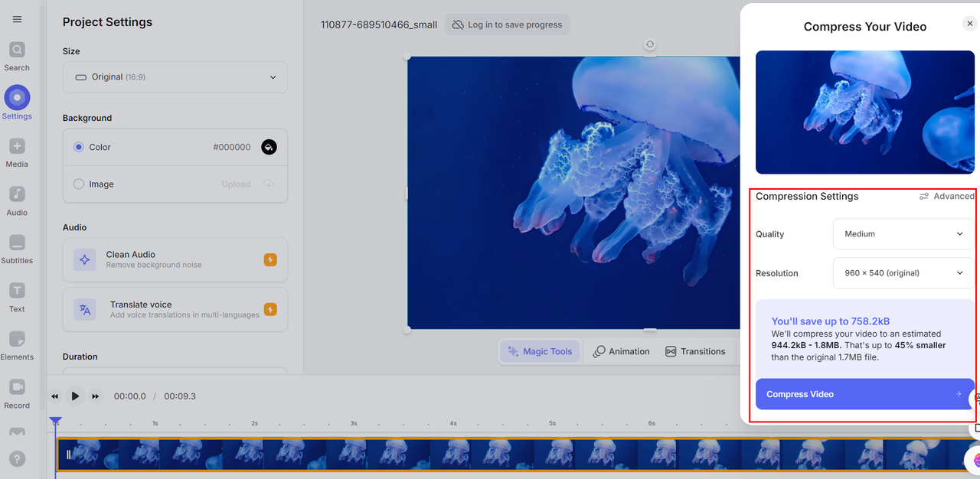Click the image Upload cloud icon

tap(268, 184)
